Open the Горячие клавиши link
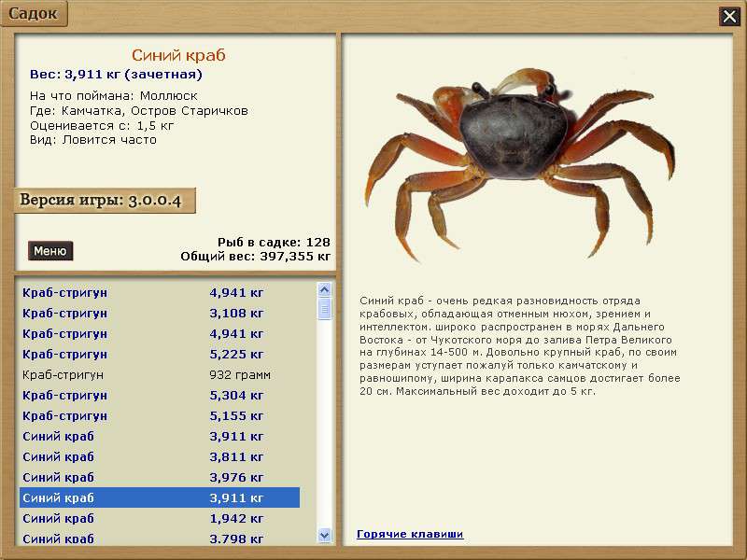 tap(410, 534)
